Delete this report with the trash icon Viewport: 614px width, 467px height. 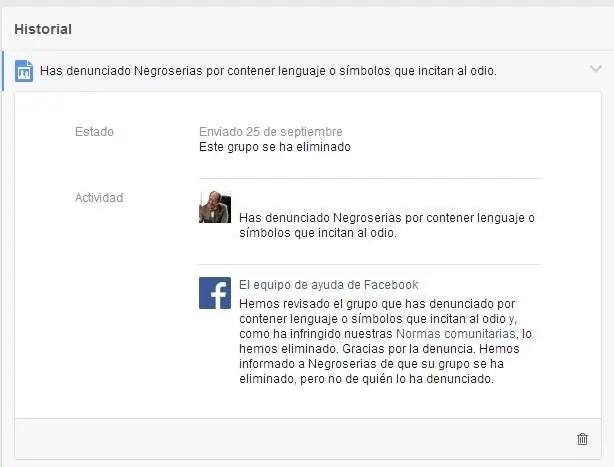click(582, 439)
